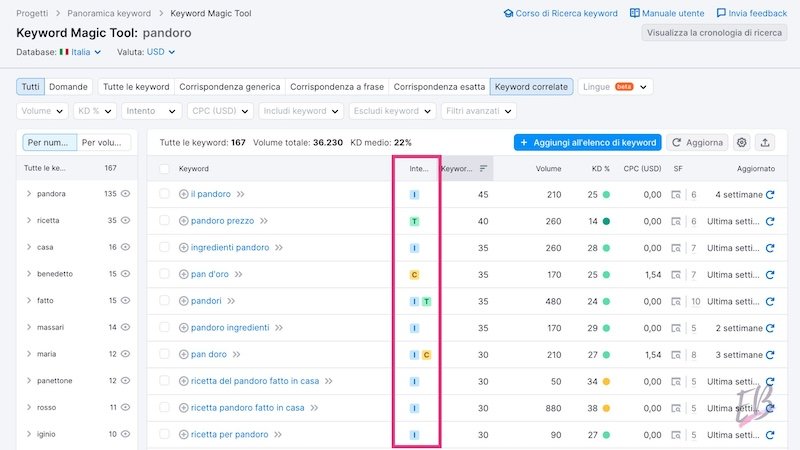The height and width of the screenshot is (450, 800).
Task: Toggle eye icon for 'massari' group
Action: pyautogui.click(x=126, y=327)
